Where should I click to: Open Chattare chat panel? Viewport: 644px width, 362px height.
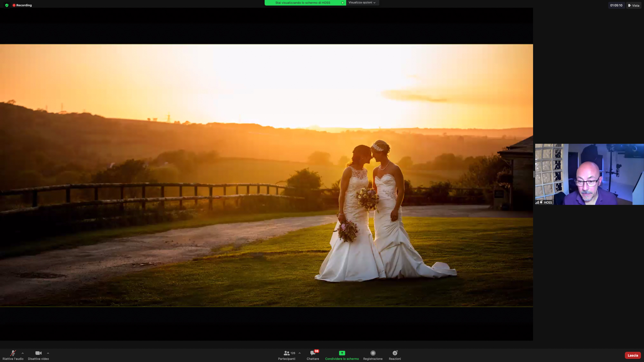[x=313, y=355]
